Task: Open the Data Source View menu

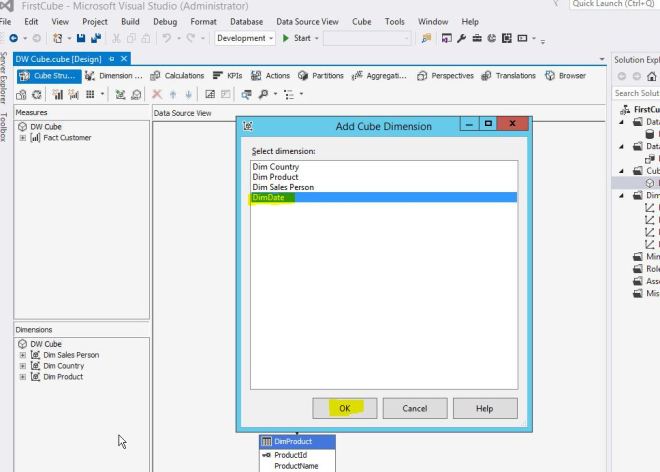Action: tap(307, 21)
